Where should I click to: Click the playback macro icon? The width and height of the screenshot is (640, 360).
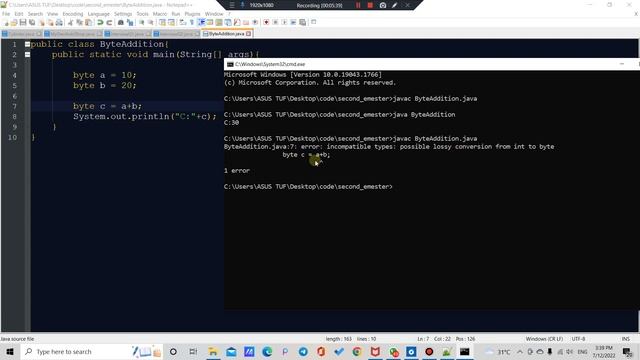tap(284, 22)
